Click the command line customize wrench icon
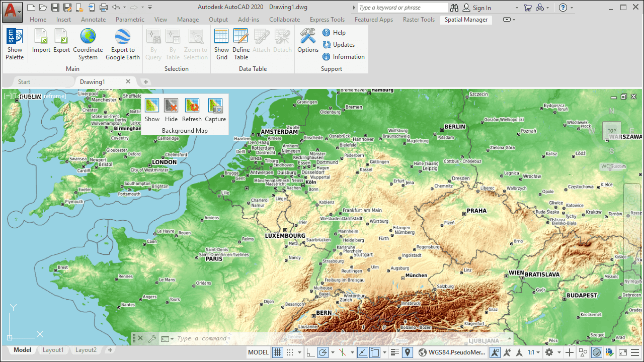Image resolution: width=644 pixels, height=362 pixels. click(152, 338)
